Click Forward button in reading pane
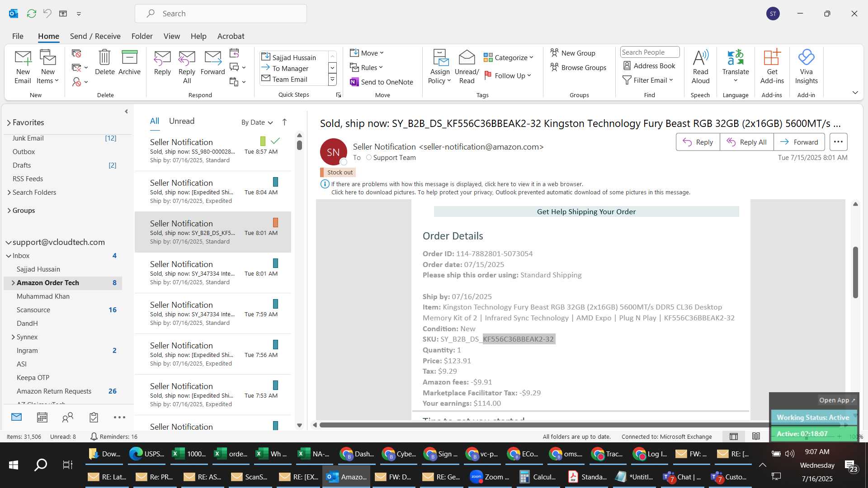 (799, 142)
